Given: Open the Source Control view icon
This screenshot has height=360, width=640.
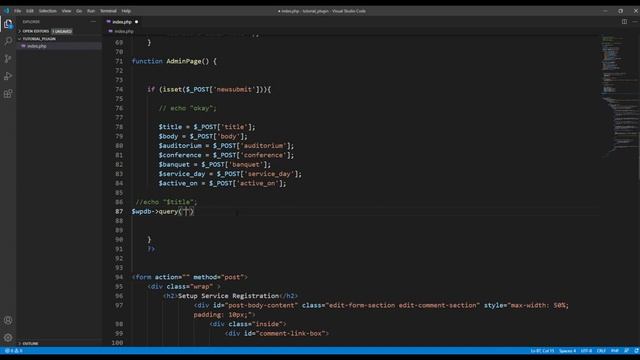Looking at the screenshot, I should 8,59.
